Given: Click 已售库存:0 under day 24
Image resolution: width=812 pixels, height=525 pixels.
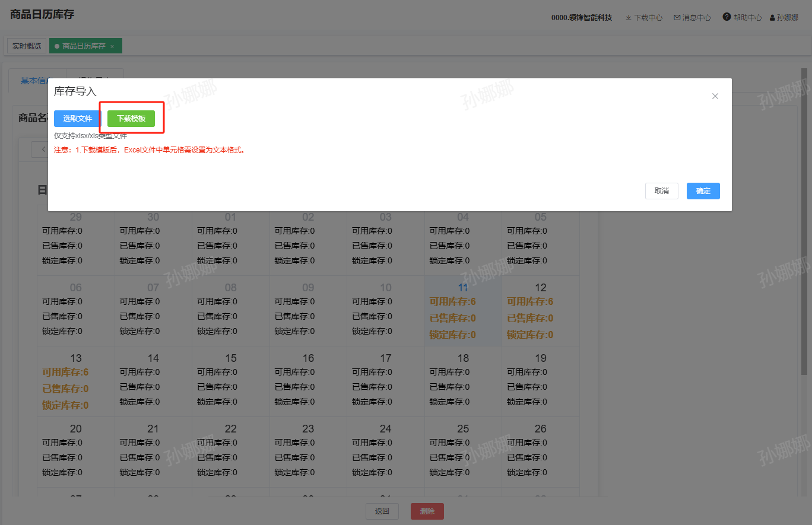Looking at the screenshot, I should [x=372, y=457].
